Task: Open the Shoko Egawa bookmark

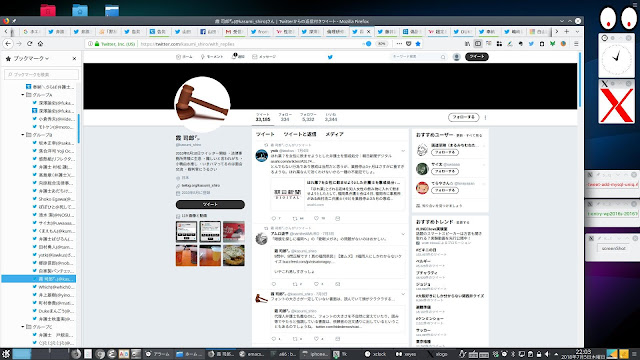Action: [x=53, y=199]
